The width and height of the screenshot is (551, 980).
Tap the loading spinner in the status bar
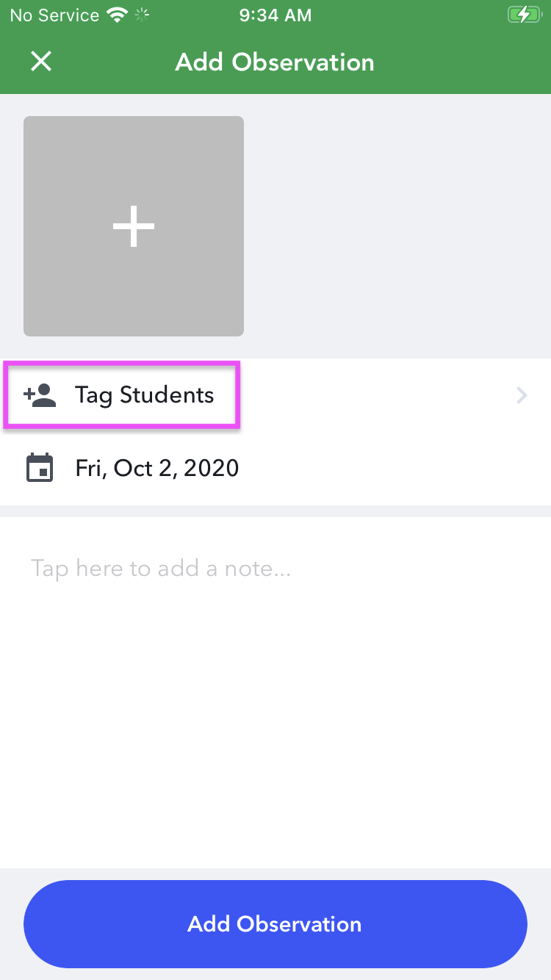click(143, 15)
